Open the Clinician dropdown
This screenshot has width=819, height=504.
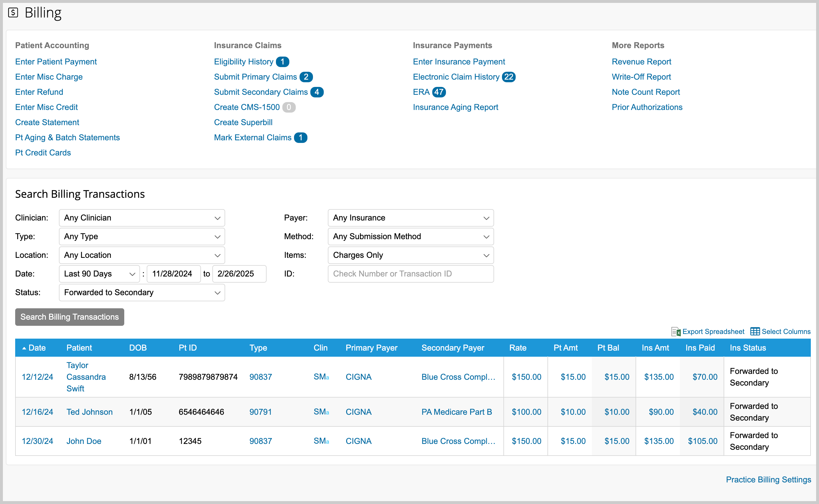(x=142, y=218)
